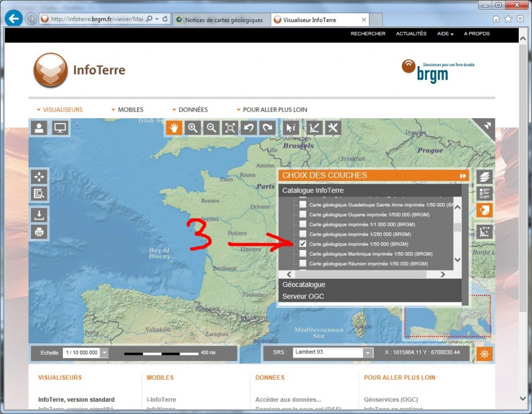The height and width of the screenshot is (414, 532).
Task: Click the download icon on left toolbar
Action: (x=39, y=215)
